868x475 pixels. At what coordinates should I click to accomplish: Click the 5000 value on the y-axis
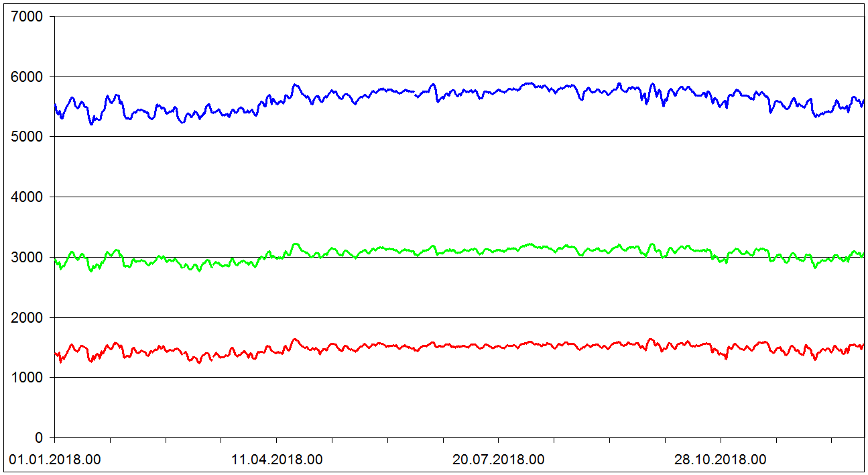click(x=27, y=137)
